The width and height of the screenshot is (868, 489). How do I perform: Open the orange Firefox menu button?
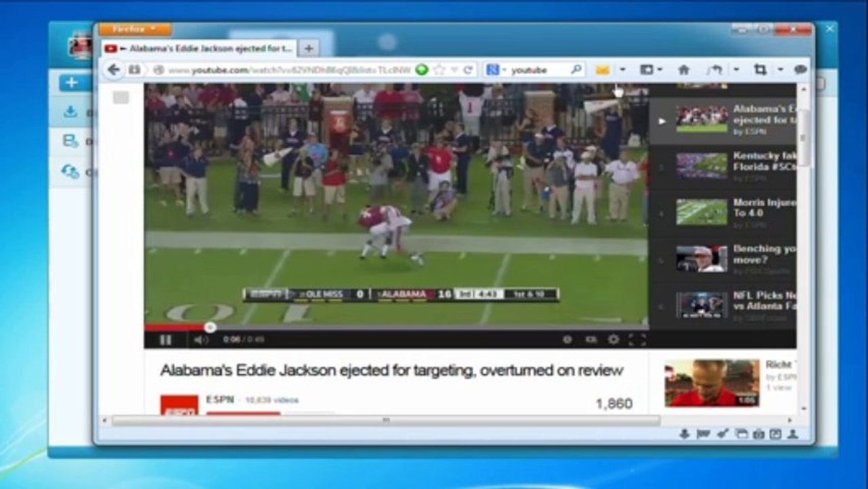[135, 29]
